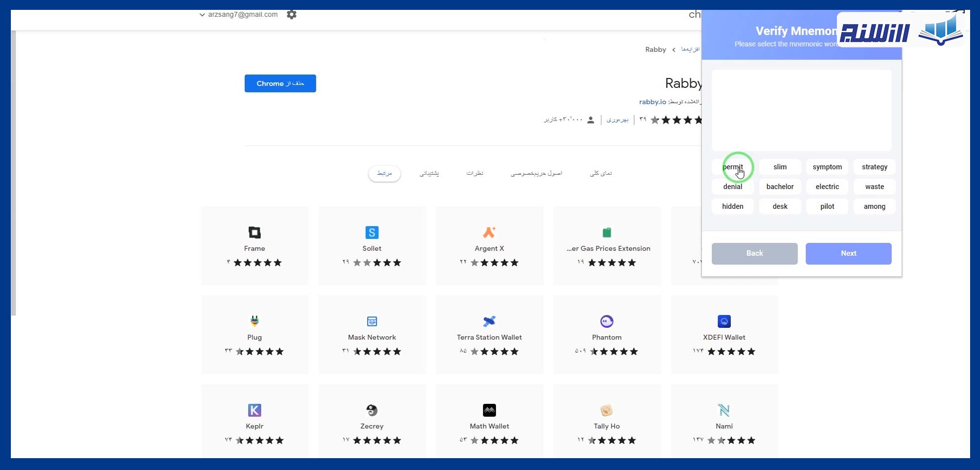
Task: Click the Mask Network name
Action: click(x=372, y=337)
